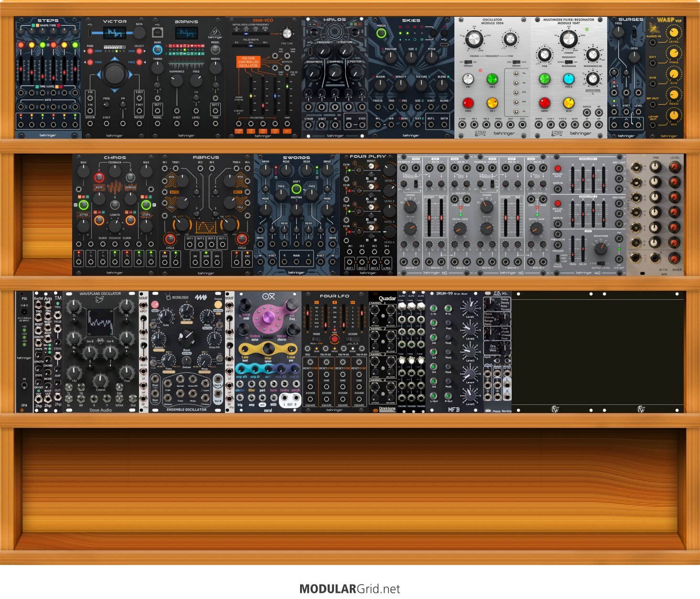
Task: Click the DATA knob on Victor
Action: point(139,33)
